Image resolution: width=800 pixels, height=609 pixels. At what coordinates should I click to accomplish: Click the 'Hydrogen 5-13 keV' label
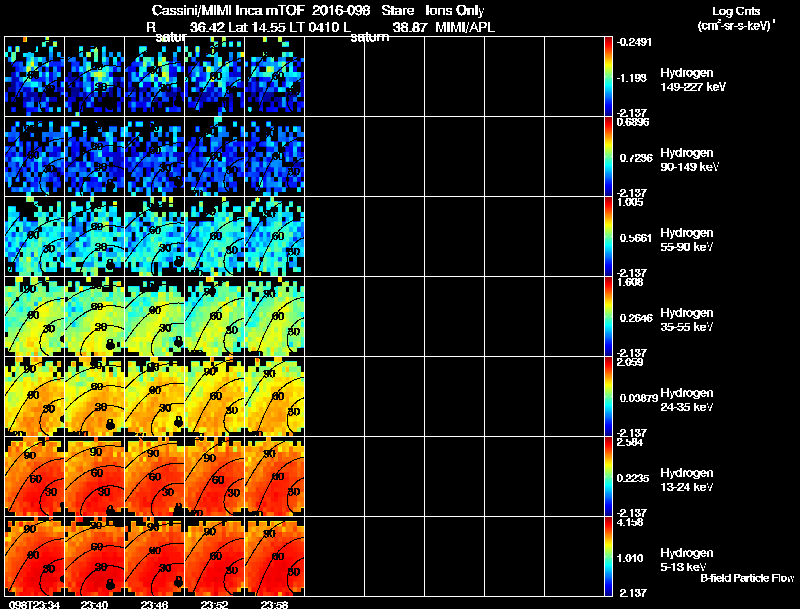tap(687, 560)
